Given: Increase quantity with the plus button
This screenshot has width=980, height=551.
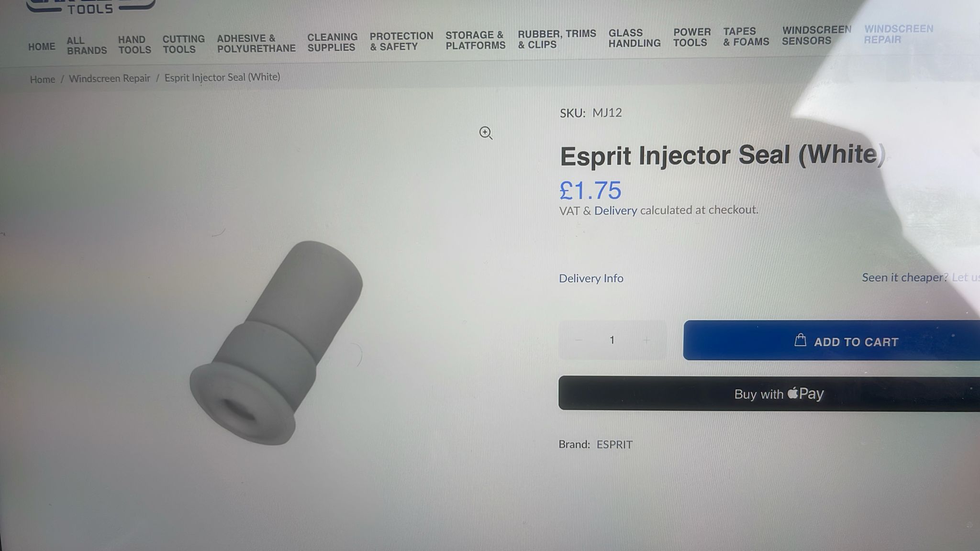Looking at the screenshot, I should point(646,340).
